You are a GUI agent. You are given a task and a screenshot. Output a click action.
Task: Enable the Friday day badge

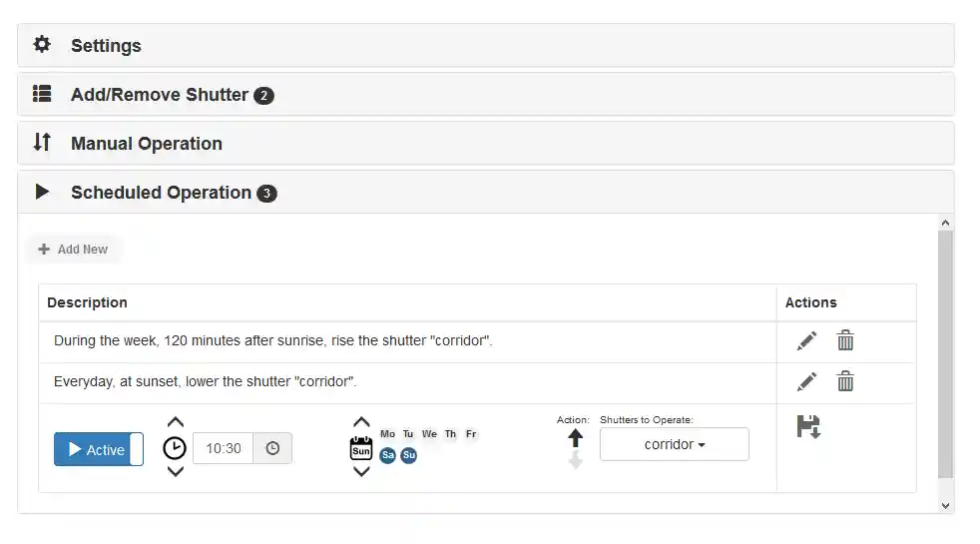coord(471,434)
